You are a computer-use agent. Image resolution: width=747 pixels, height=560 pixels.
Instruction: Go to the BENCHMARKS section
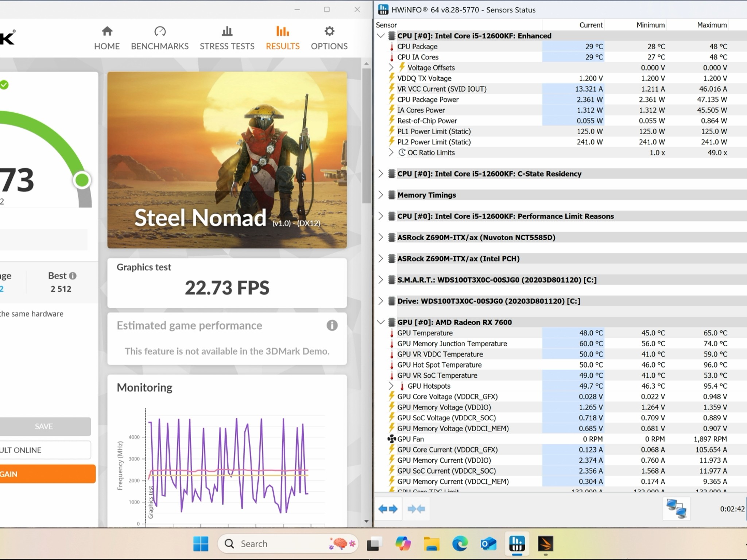click(x=160, y=38)
